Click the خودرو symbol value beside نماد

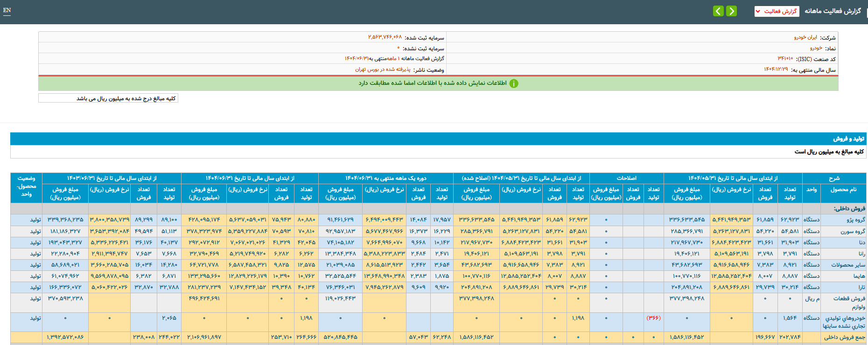[x=816, y=48]
